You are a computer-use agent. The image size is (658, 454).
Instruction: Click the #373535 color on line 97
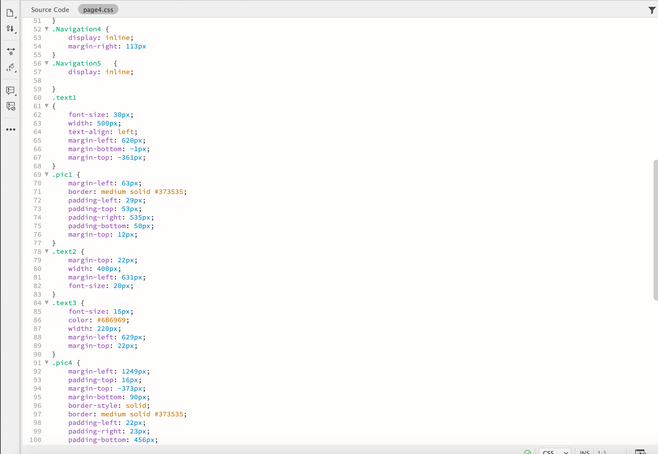(169, 414)
